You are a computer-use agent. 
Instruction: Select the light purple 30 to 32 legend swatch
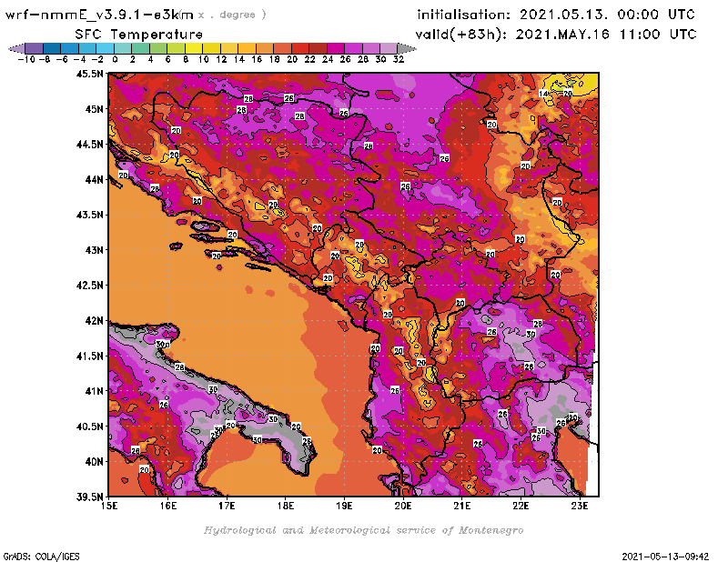[x=389, y=48]
